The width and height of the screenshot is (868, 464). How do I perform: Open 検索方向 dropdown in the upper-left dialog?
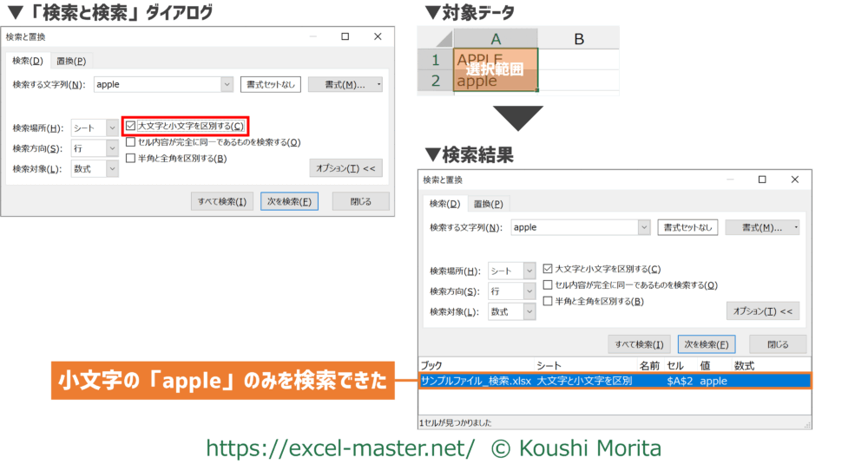[112, 148]
